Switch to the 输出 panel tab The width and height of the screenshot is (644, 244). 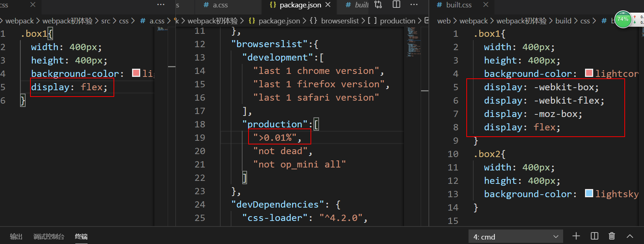(16, 237)
